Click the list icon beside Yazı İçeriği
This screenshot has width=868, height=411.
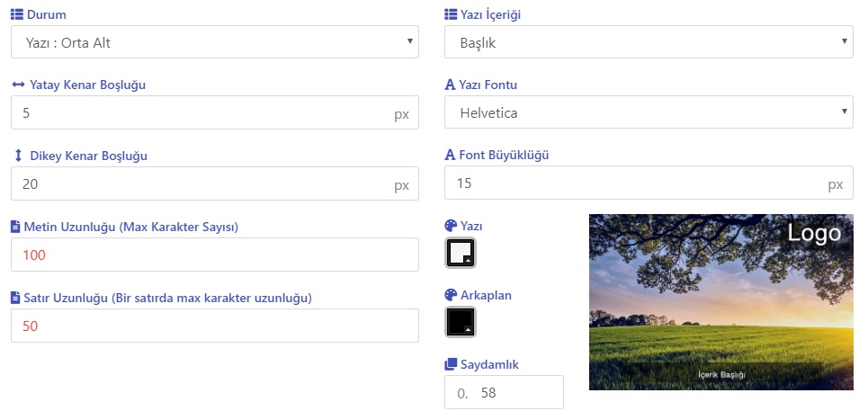click(451, 15)
